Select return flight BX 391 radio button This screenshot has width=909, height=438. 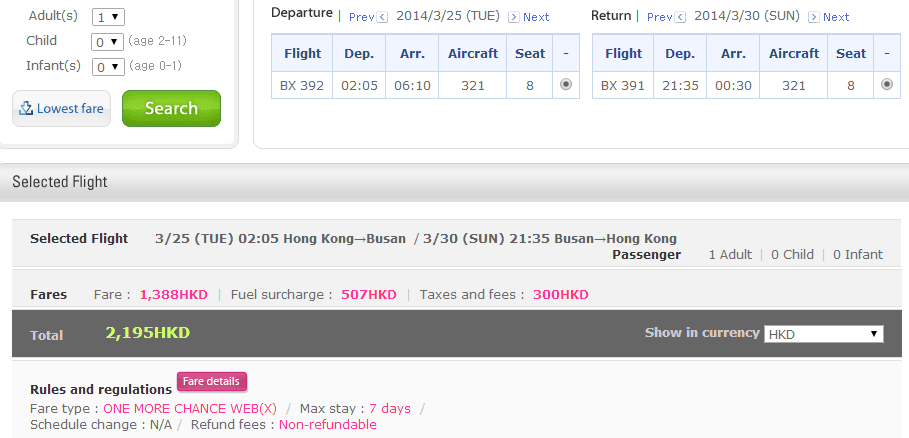click(886, 85)
